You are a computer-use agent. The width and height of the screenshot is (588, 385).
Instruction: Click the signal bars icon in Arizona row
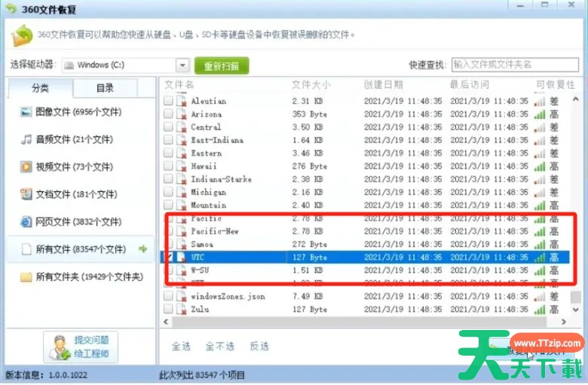click(x=540, y=114)
